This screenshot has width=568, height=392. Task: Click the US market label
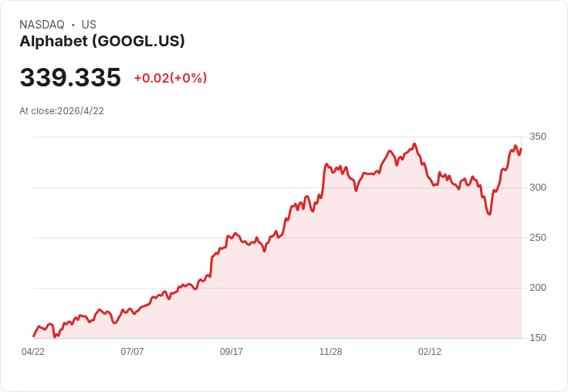pos(89,25)
